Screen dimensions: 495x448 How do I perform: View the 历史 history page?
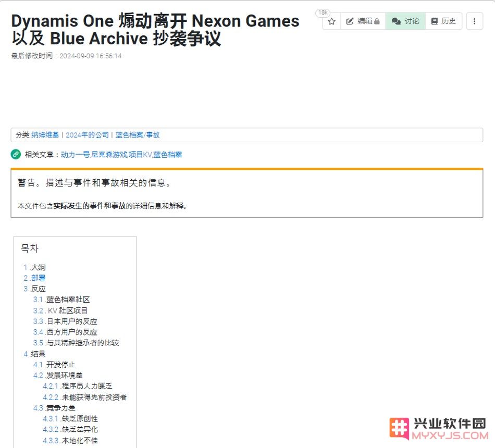coord(443,21)
